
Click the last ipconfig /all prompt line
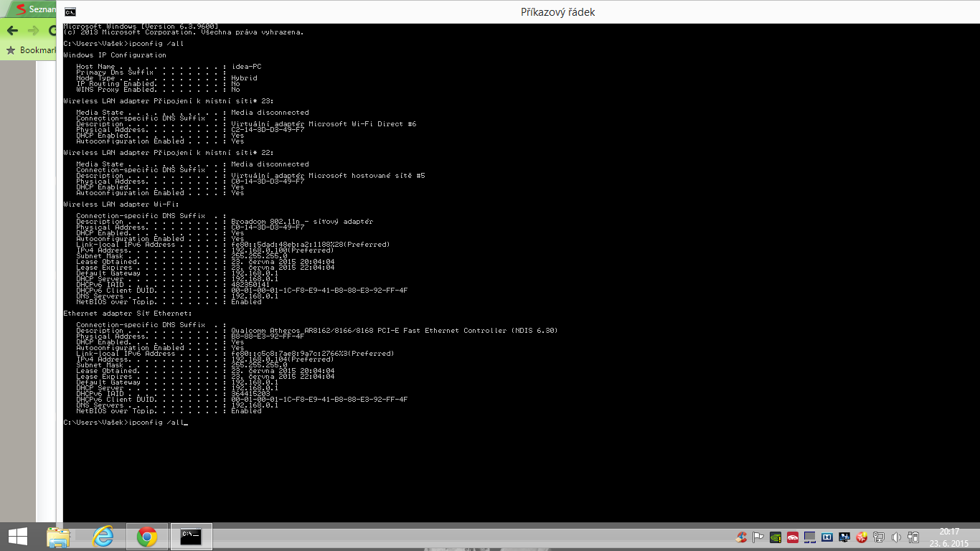126,423
